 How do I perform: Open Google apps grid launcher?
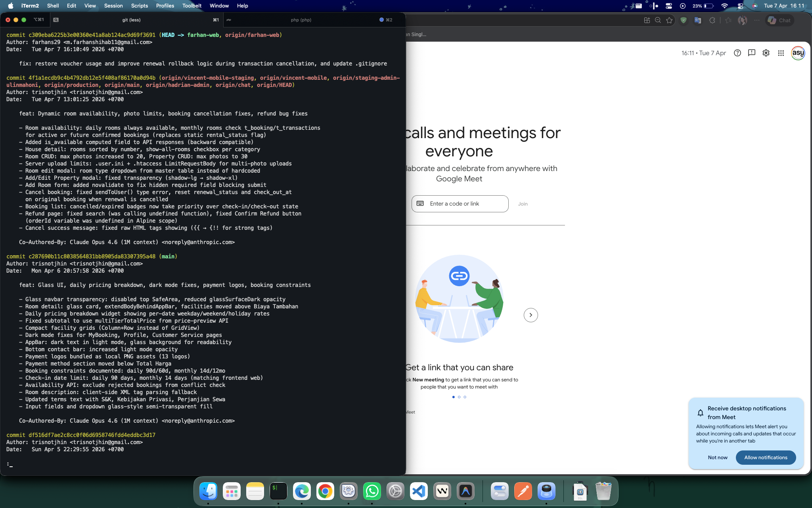tap(781, 53)
